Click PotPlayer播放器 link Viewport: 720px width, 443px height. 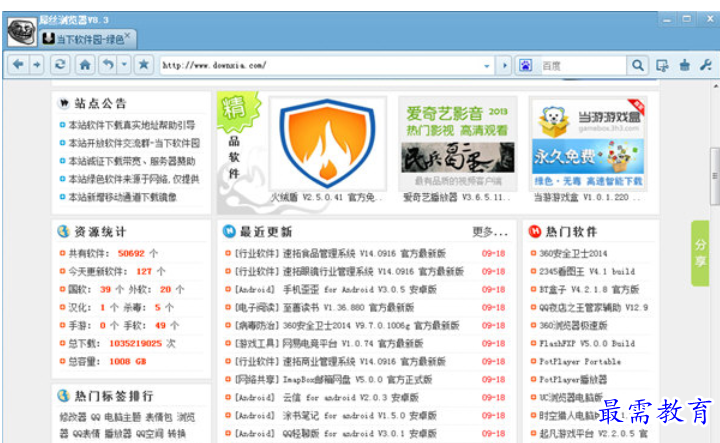573,380
